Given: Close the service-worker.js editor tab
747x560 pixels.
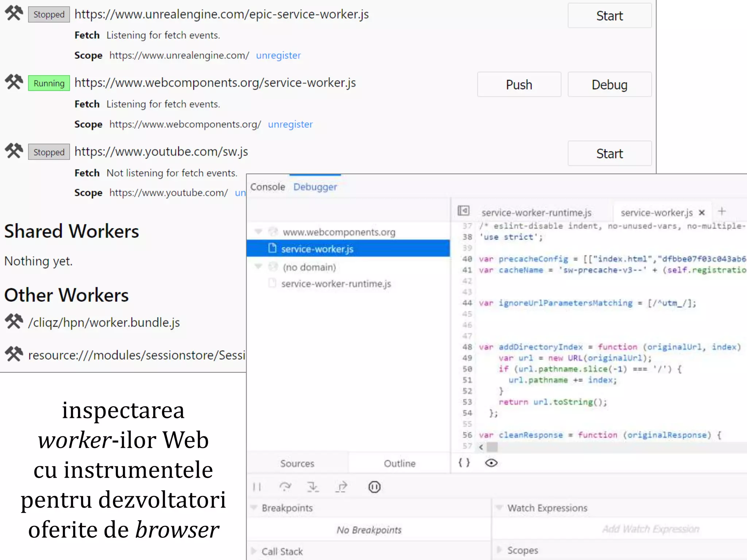Looking at the screenshot, I should [x=702, y=213].
